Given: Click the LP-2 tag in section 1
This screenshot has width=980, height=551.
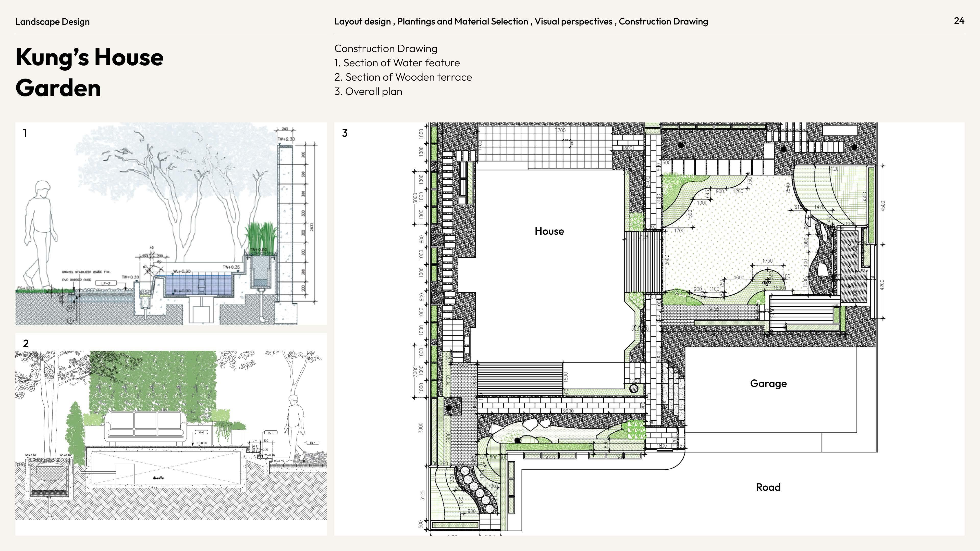Looking at the screenshot, I should (106, 283).
